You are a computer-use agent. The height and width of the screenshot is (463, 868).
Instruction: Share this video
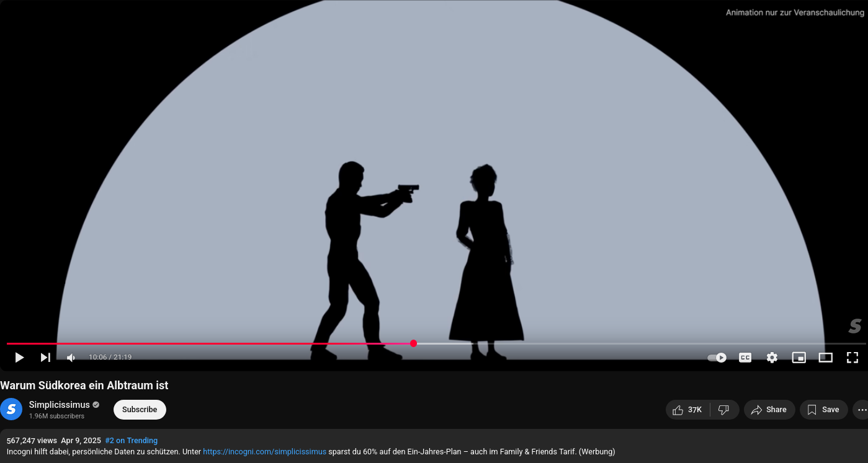click(769, 410)
